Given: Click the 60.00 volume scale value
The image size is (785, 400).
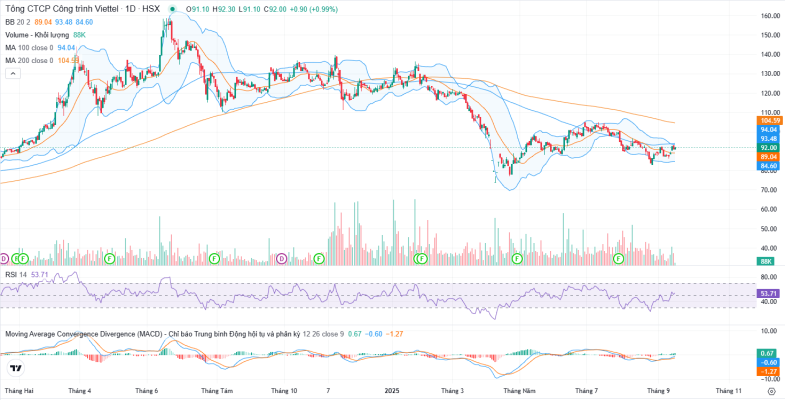Looking at the screenshot, I should (770, 210).
